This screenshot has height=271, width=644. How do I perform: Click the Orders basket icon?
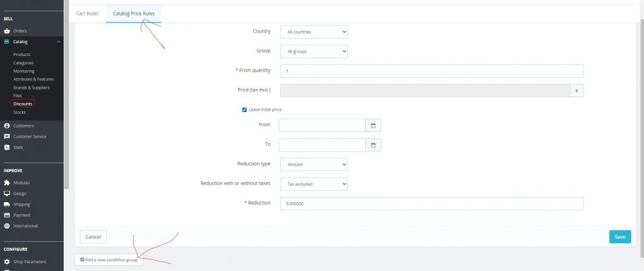6,31
